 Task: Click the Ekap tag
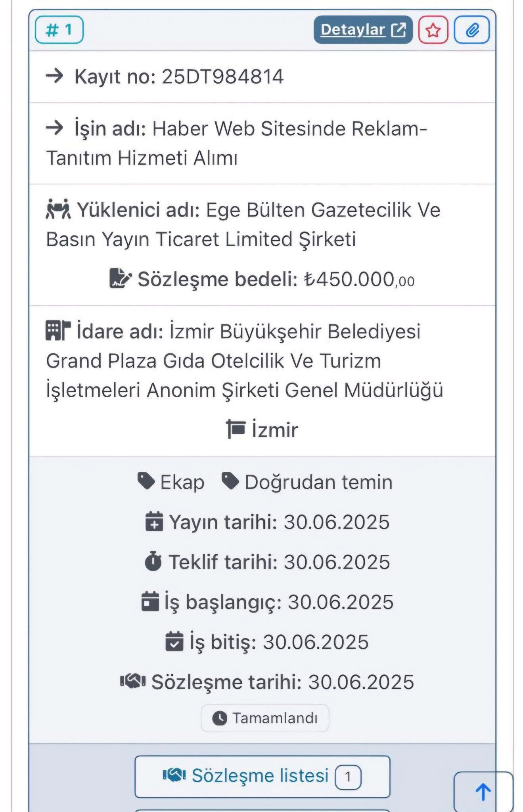click(x=171, y=482)
